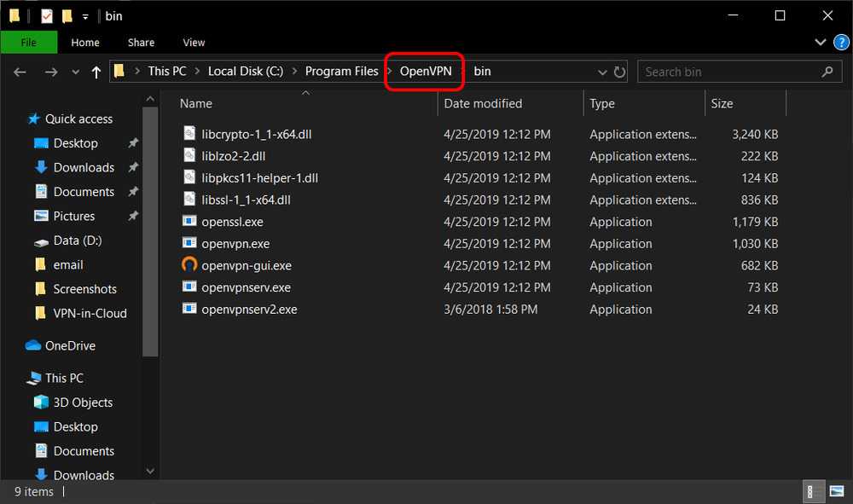Open the View ribbon tab
This screenshot has height=504, width=853.
click(x=194, y=42)
